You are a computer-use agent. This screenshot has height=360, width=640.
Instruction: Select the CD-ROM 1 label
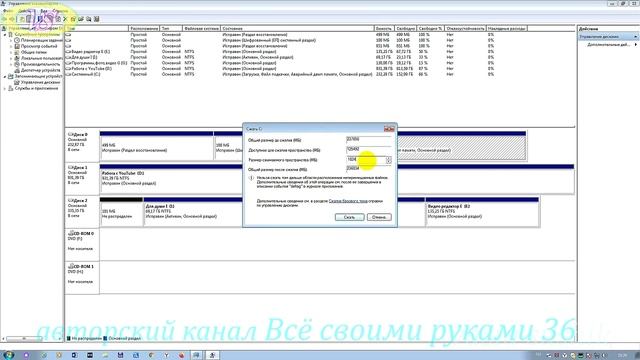pyautogui.click(x=82, y=278)
